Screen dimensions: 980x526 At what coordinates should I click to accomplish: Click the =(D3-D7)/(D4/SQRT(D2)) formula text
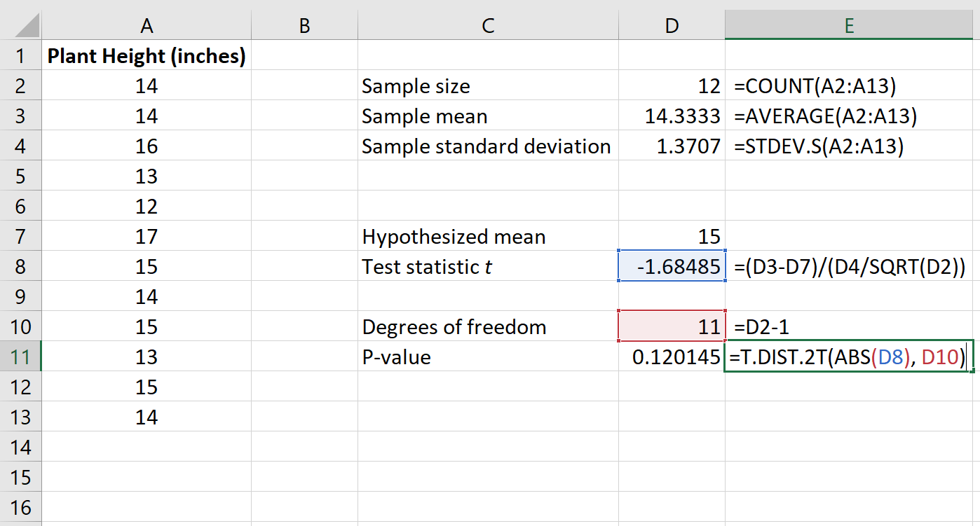[850, 266]
